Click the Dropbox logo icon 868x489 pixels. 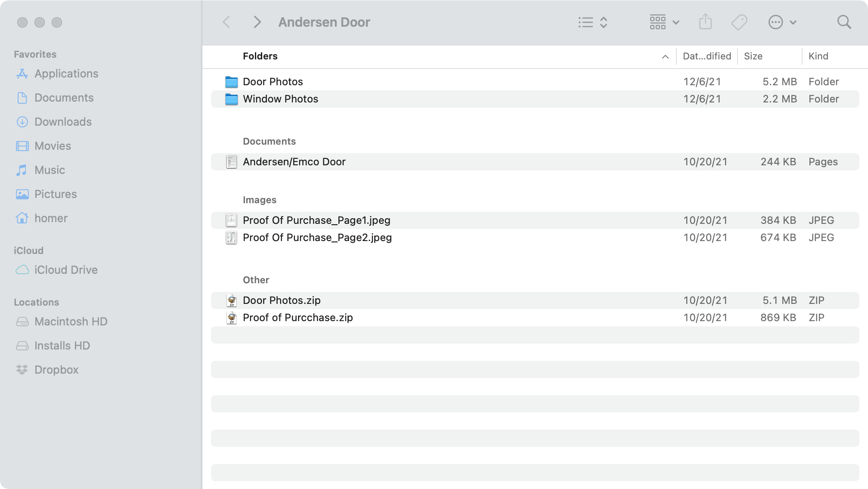tap(22, 370)
